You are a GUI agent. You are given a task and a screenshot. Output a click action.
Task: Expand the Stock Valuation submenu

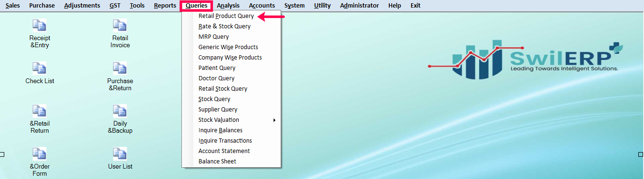[x=232, y=120]
